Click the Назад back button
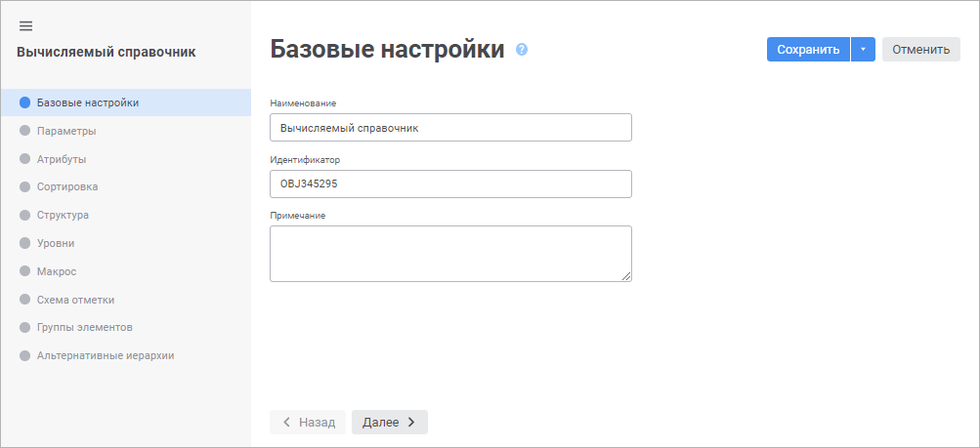This screenshot has height=448, width=980. 308,422
